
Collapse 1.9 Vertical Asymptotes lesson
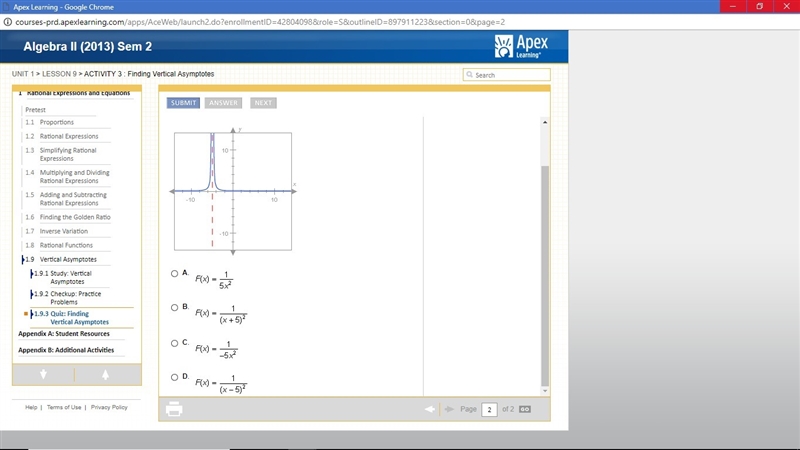(61, 260)
